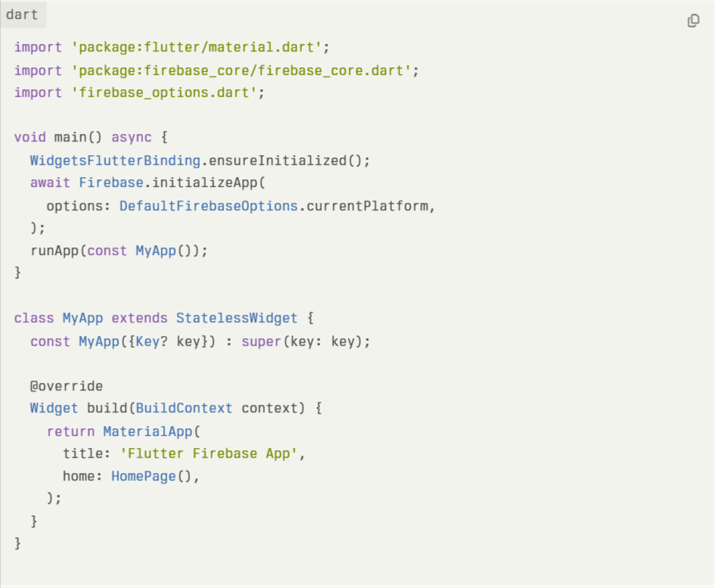
Task: Click the 'firebase_options.dart' import string
Action: click(x=163, y=92)
